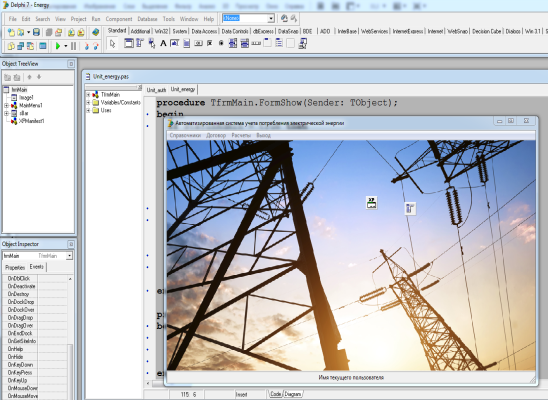This screenshot has width=548, height=401.
Task: Save the current file with the floppy icon
Action: click(36, 33)
